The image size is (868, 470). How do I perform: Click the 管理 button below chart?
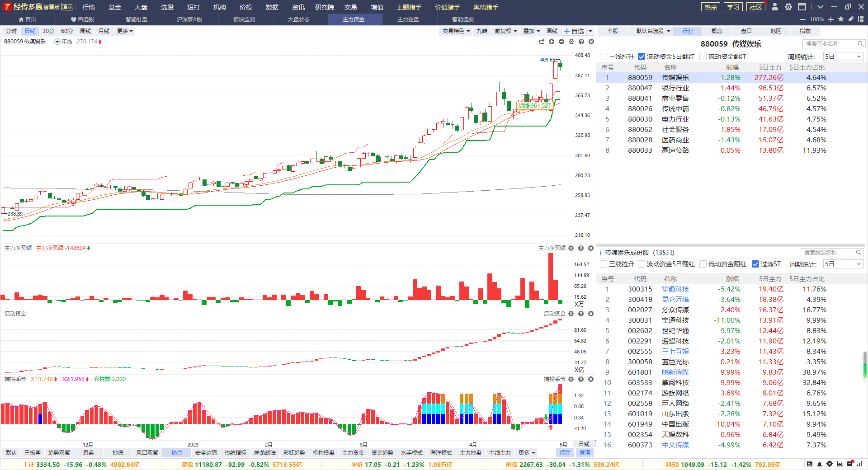pyautogui.click(x=585, y=453)
